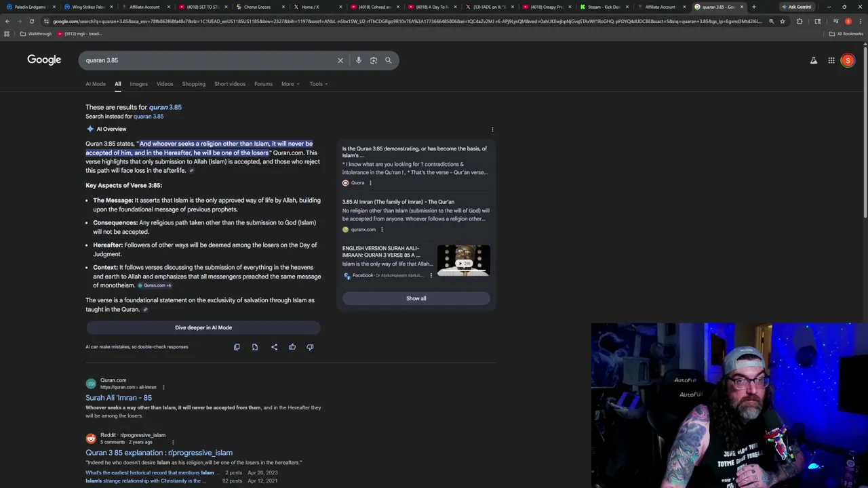Open the Quora source about Quran 3:85
This screenshot has width=868, height=488.
coord(414,152)
